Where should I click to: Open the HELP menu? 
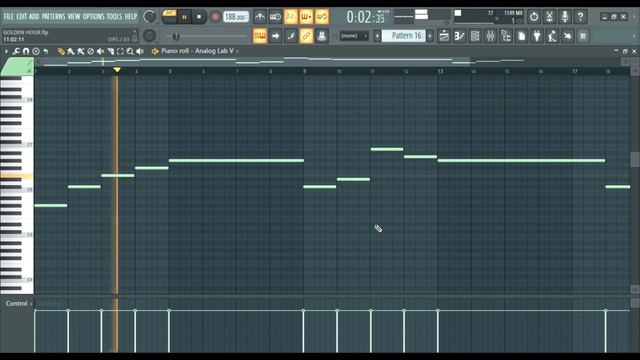(131, 17)
